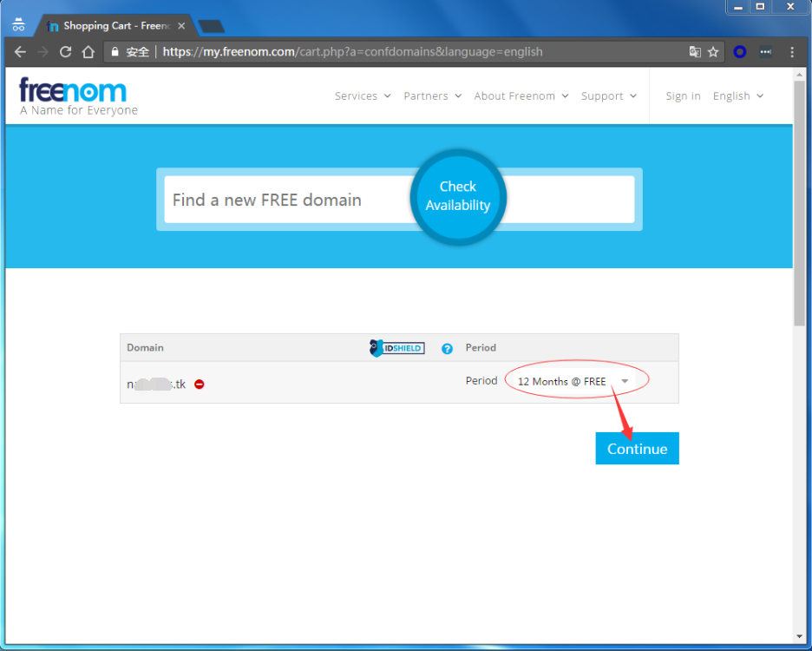Click the Sign in link

click(x=683, y=95)
